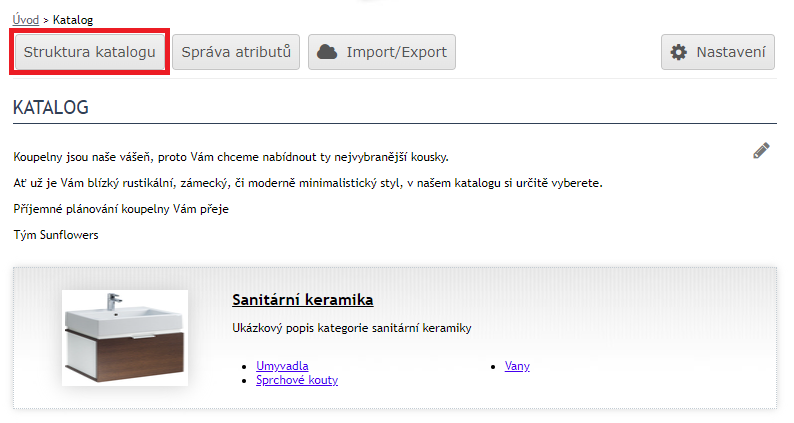This screenshot has height=423, width=794.
Task: Go back to Úvod via breadcrumb
Action: [27, 19]
